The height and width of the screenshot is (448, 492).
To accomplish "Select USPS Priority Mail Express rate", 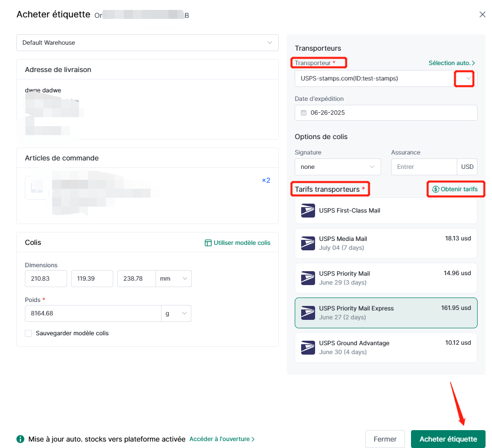I will coord(386,313).
